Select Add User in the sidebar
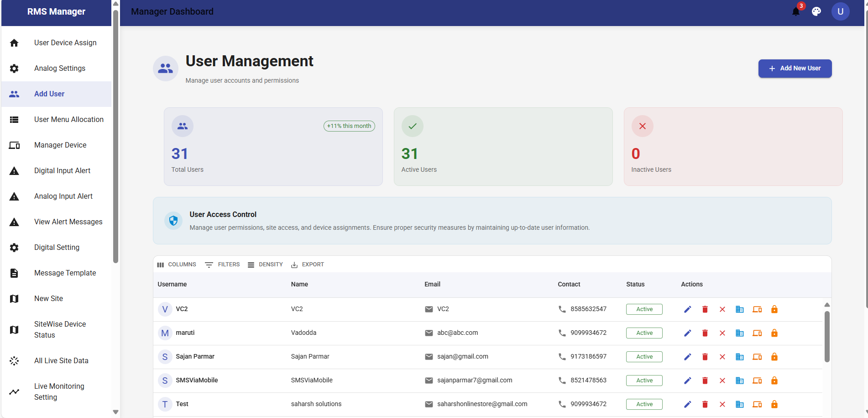The image size is (868, 418). click(x=57, y=94)
